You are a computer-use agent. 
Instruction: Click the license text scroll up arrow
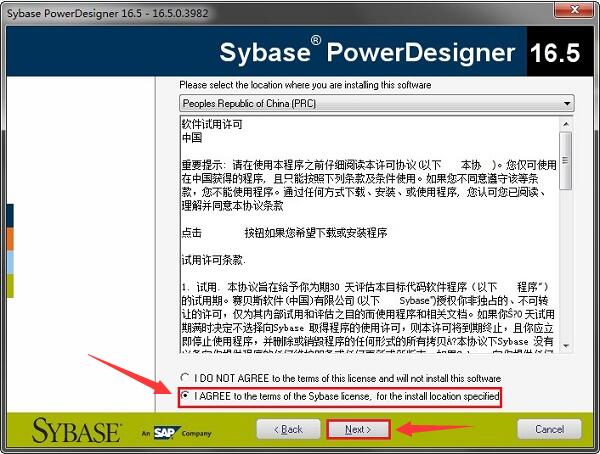(x=566, y=124)
